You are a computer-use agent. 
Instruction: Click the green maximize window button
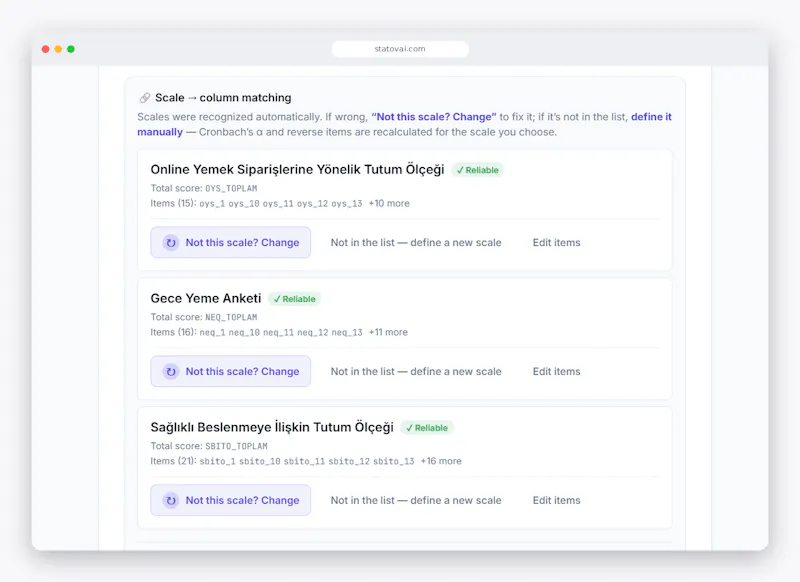click(71, 49)
